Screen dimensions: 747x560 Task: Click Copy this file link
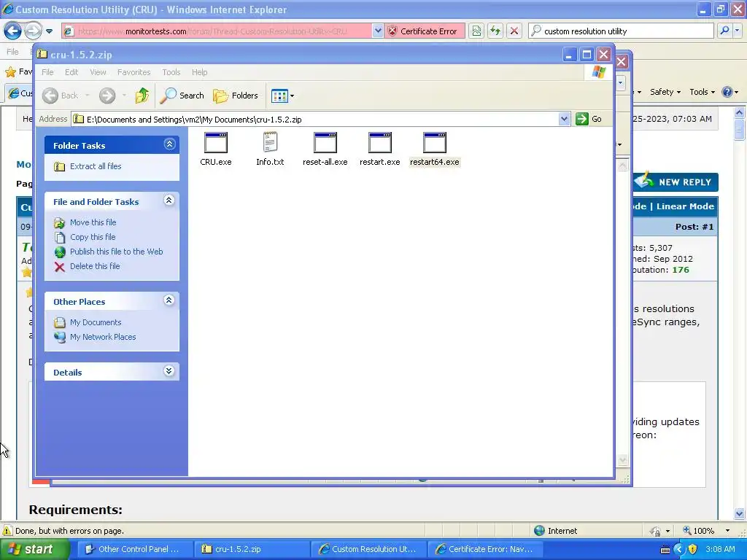point(93,237)
